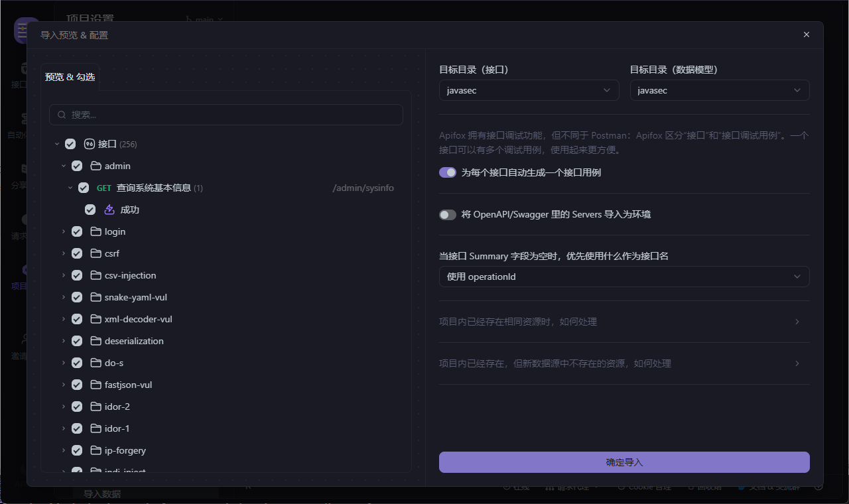Click the login folder icon

tap(96, 231)
